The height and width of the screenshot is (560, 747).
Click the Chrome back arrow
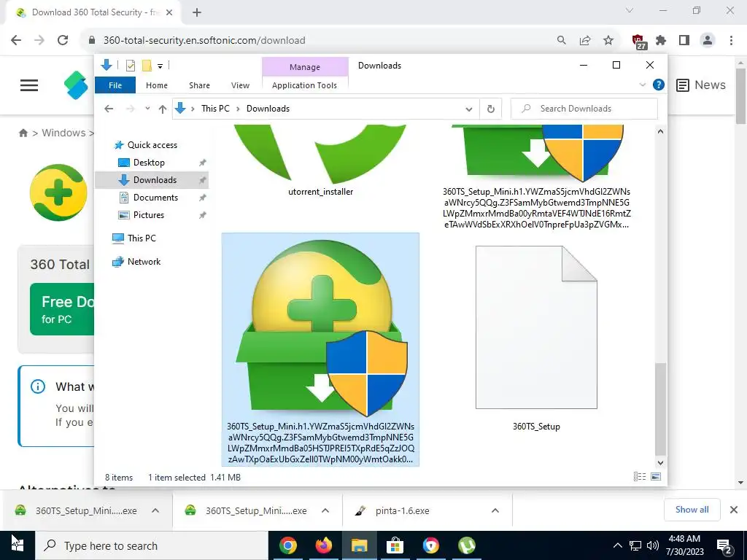click(16, 41)
